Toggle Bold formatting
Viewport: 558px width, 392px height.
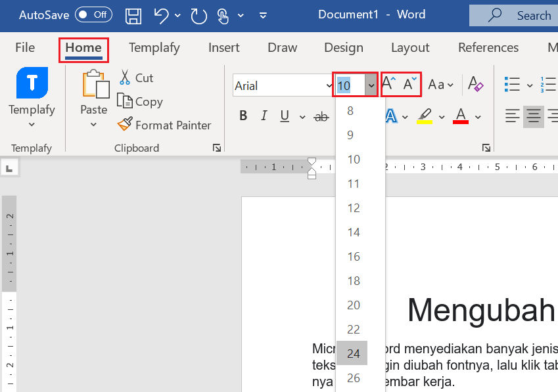[x=243, y=116]
